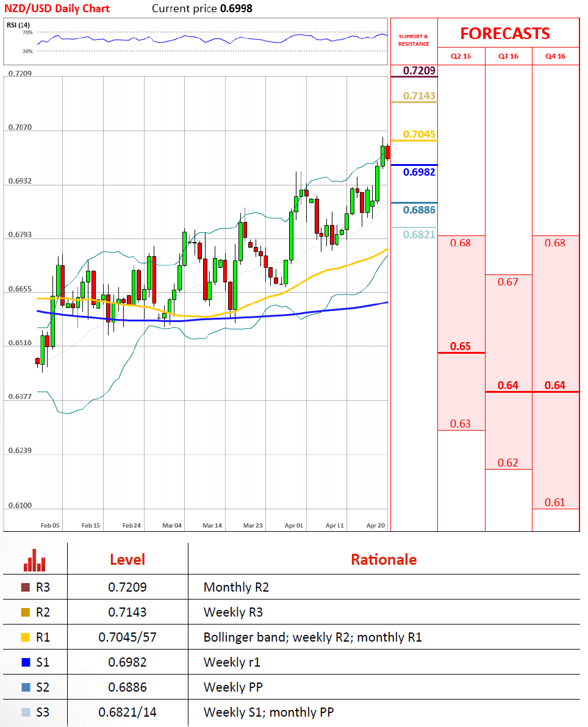This screenshot has height=727, width=588.
Task: Click the Weekly PP rationale cell
Action: (x=233, y=687)
